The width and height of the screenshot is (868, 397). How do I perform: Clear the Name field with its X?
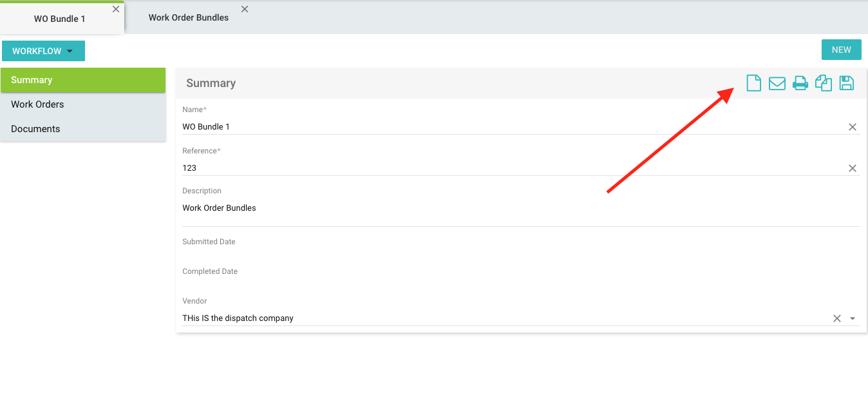click(x=853, y=127)
